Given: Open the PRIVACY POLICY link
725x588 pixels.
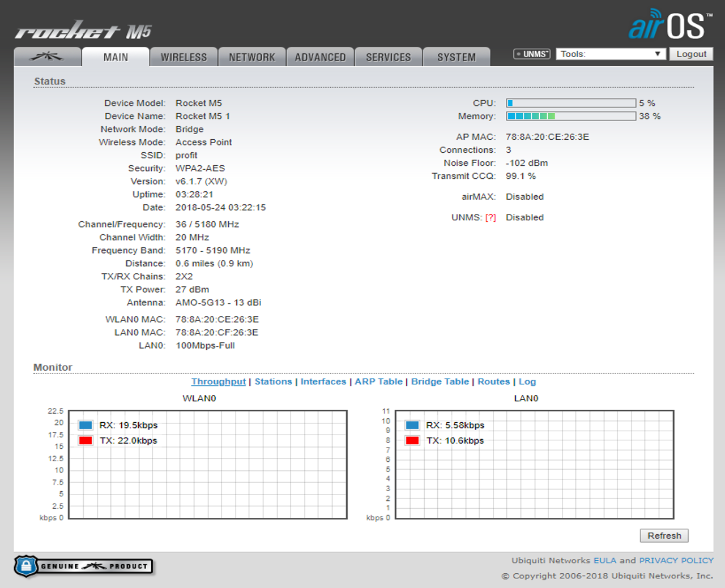Looking at the screenshot, I should 676,561.
